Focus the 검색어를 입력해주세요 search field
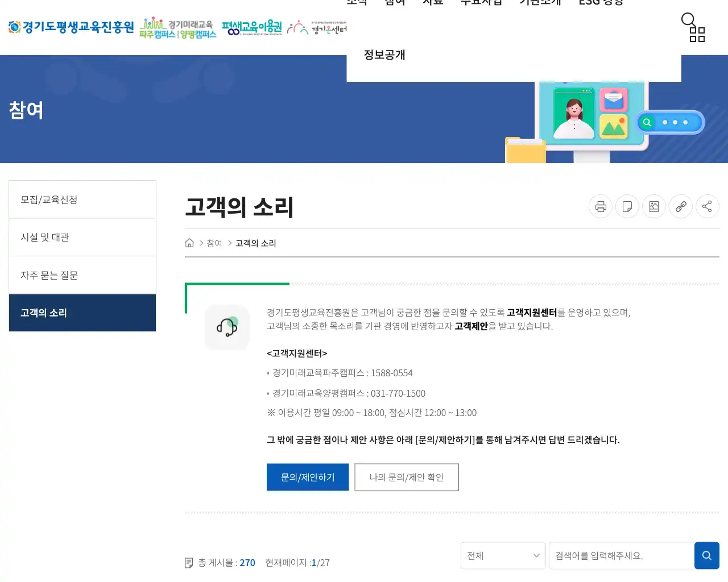Viewport: 728px width, 582px height. [622, 556]
